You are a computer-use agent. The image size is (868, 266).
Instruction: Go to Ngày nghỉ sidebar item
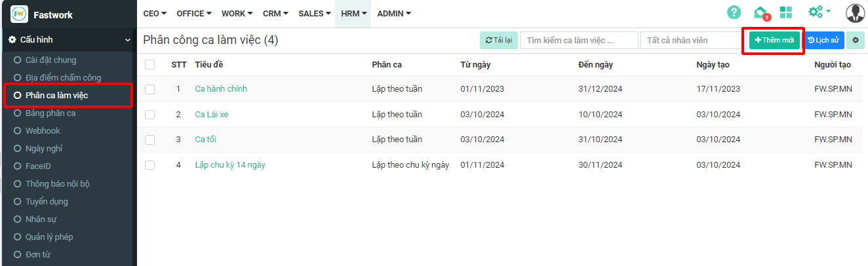(x=44, y=149)
